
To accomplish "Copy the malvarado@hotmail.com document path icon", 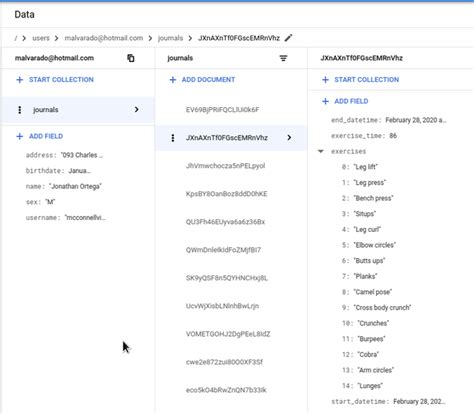I will point(131,58).
